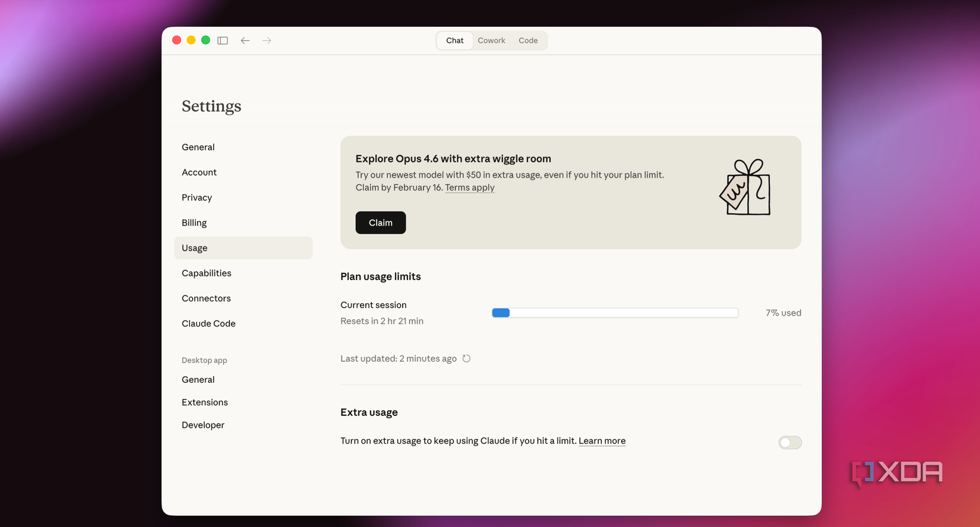
Task: Switch to the Code tab
Action: [x=528, y=40]
